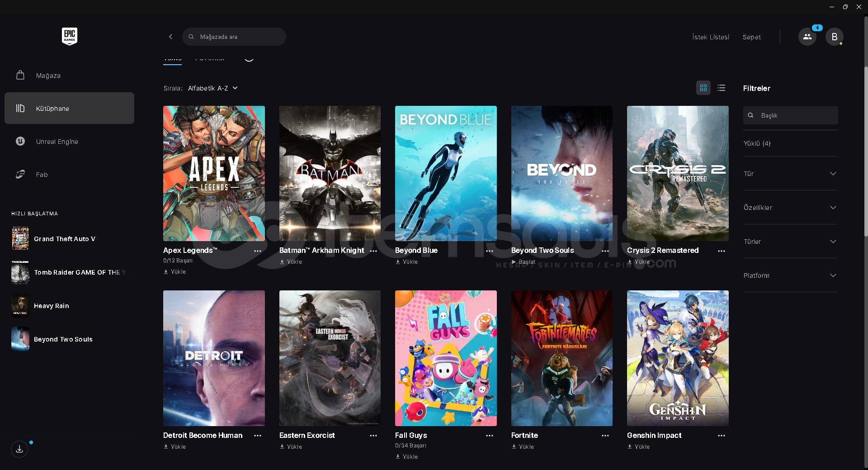Launch Beyond Two Souls from quick launch
The image size is (868, 470).
point(69,339)
